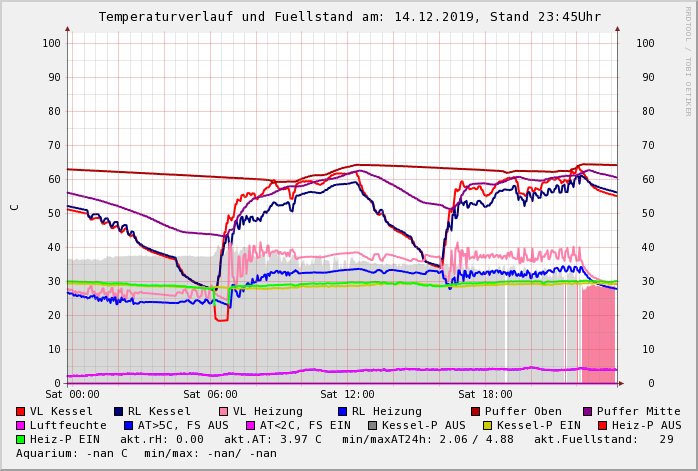Image resolution: width=698 pixels, height=471 pixels.
Task: Click the Sat 18:00 time axis label
Action: point(485,395)
